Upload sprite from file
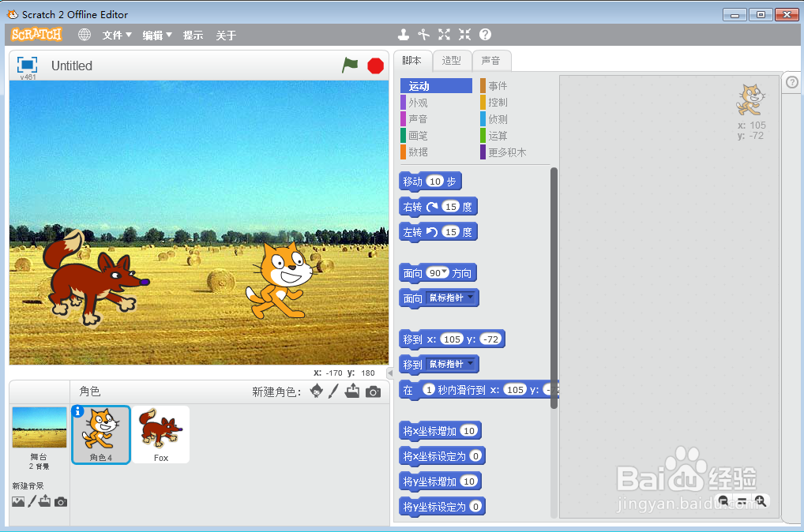Image resolution: width=804 pixels, height=532 pixels. 352,391
